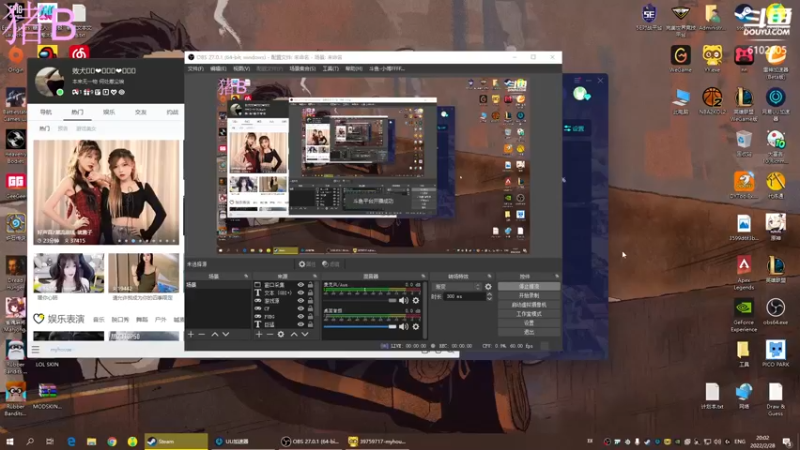Pop out the 来源 dock panel icon

315,276
